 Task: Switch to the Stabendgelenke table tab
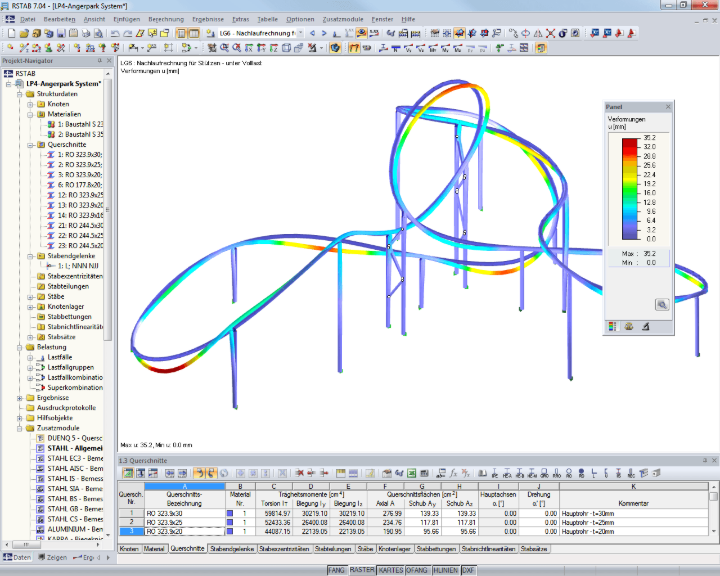[232, 549]
